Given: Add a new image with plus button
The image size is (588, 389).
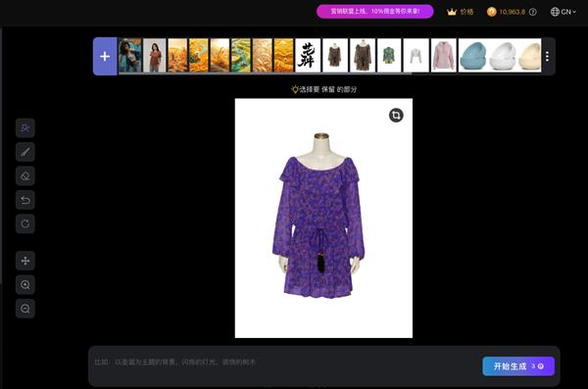Looking at the screenshot, I should 105,56.
